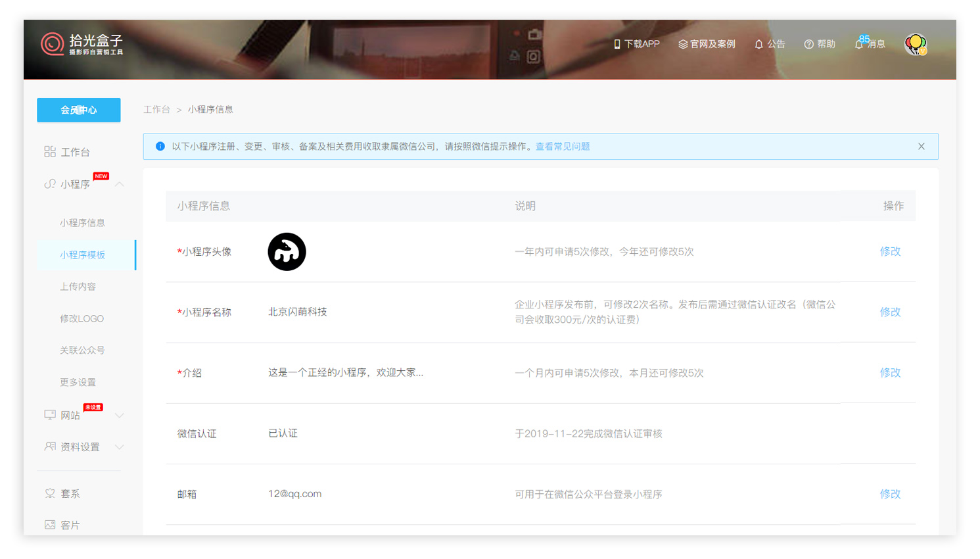Close the blue info notice banner
This screenshot has width=980, height=559.
[x=921, y=147]
